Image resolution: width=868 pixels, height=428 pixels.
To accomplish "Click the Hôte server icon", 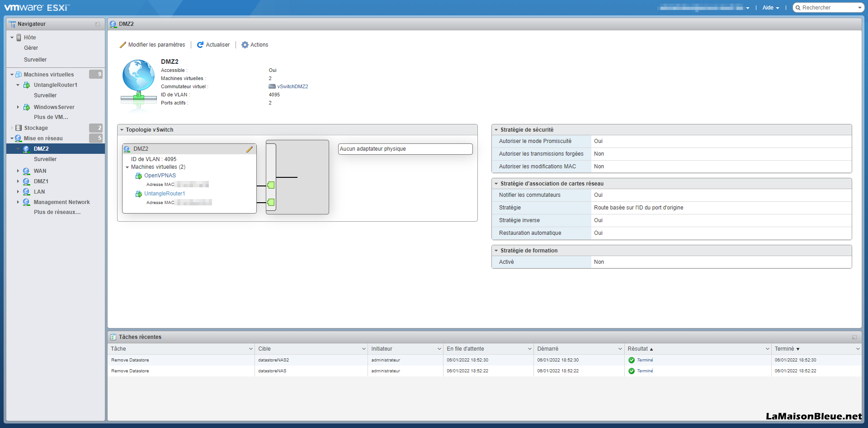I will (19, 38).
